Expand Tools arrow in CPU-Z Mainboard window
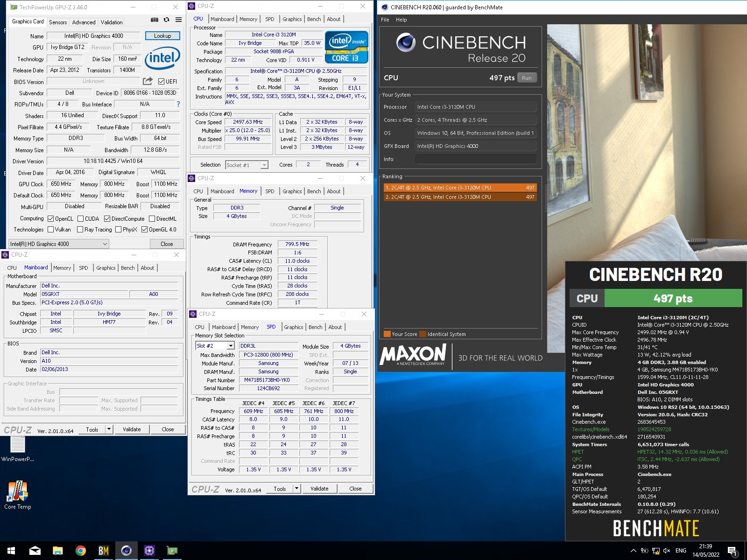Image resolution: width=747 pixels, height=560 pixels. pos(109,429)
